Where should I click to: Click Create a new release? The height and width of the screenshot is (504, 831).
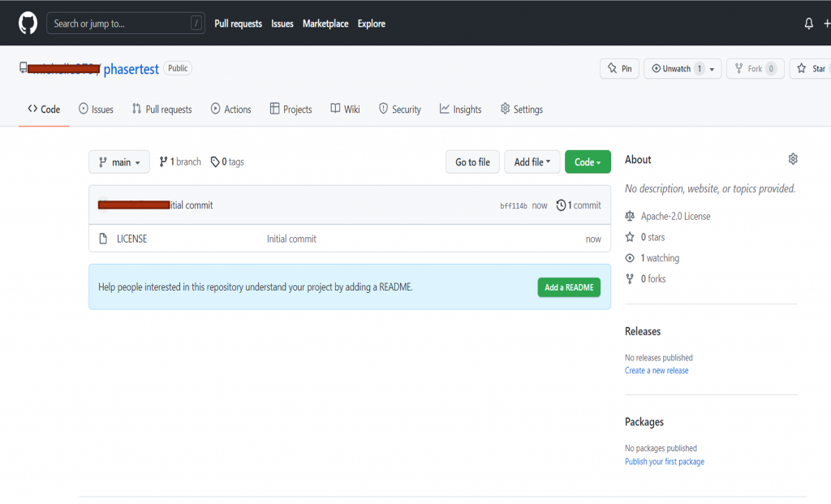(x=657, y=370)
